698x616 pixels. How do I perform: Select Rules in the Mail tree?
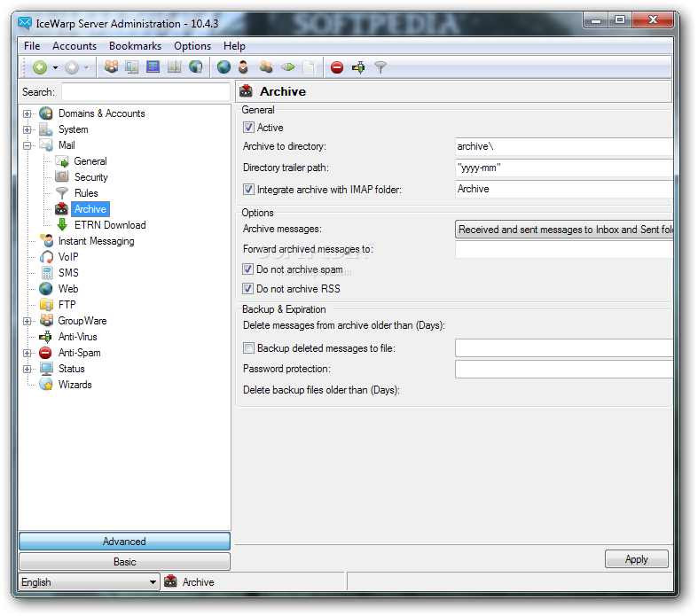coord(86,193)
